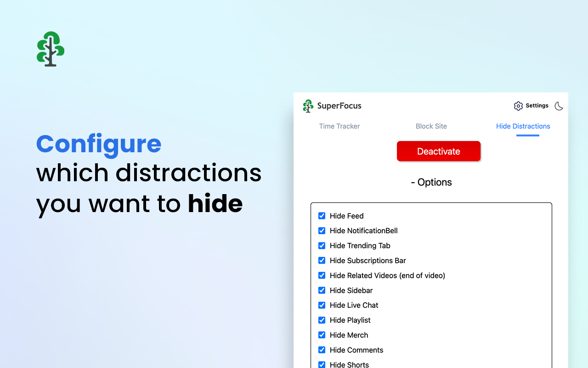Disable the Hide Trending Tab option

(x=322, y=246)
